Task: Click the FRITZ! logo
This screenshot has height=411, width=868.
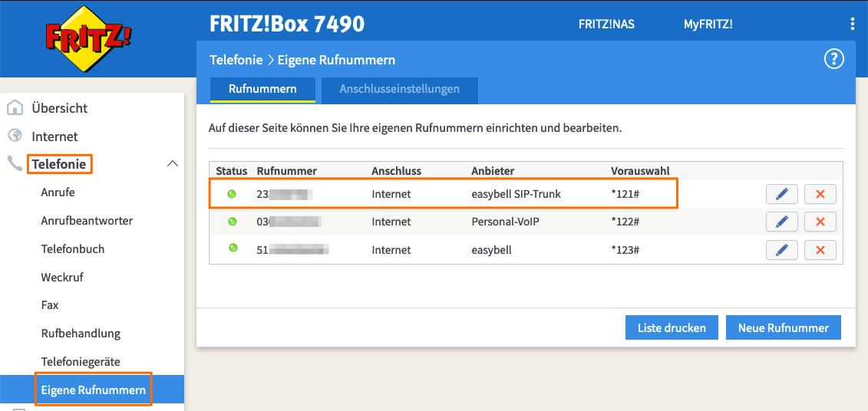Action: point(88,38)
